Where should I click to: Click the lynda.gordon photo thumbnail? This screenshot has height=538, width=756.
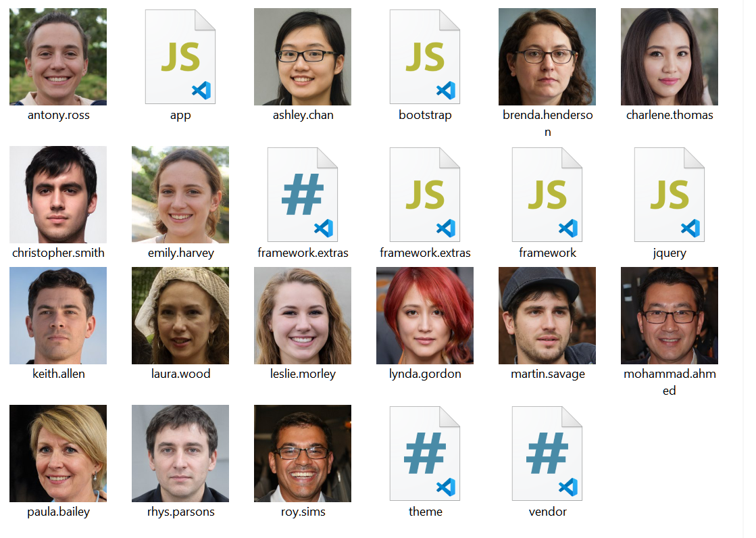[425, 316]
